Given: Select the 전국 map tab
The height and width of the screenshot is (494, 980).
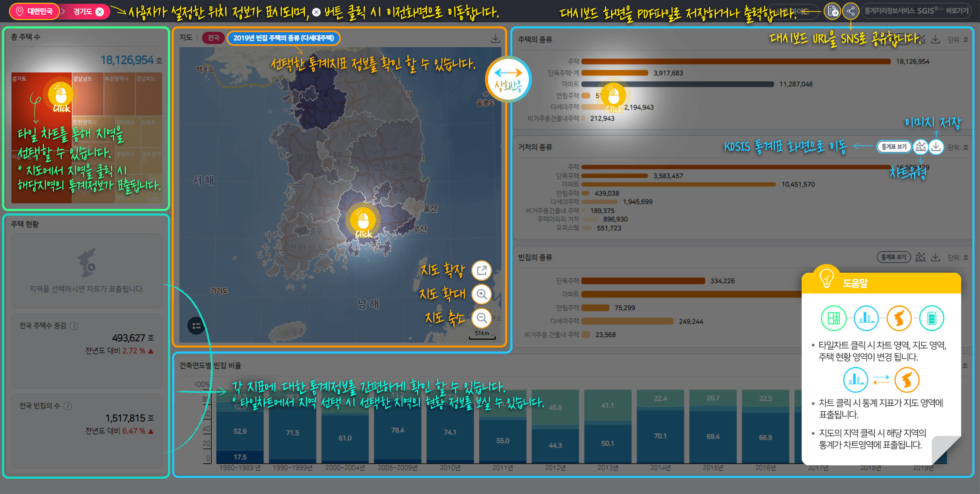Looking at the screenshot, I should click(x=213, y=38).
